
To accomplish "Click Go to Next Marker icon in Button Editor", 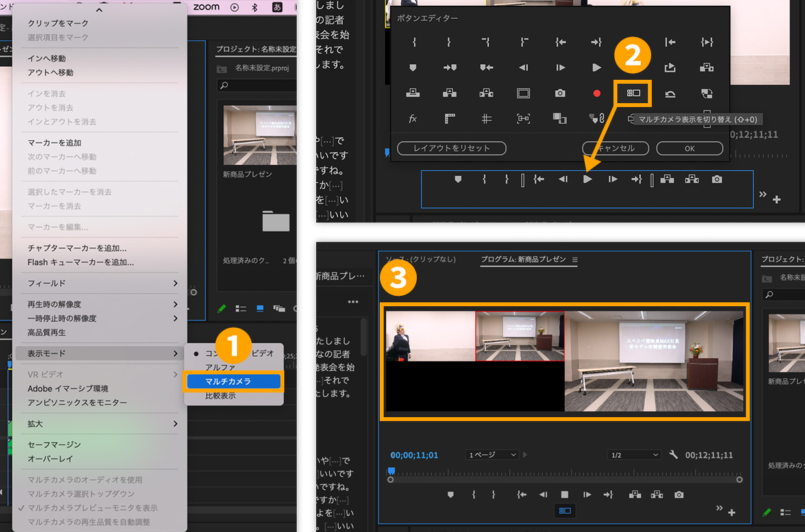I will (450, 67).
